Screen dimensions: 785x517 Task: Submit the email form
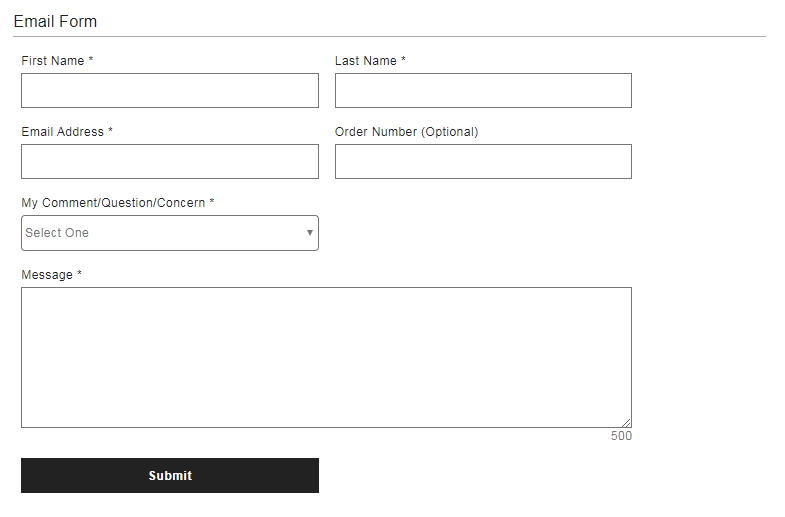pos(170,475)
